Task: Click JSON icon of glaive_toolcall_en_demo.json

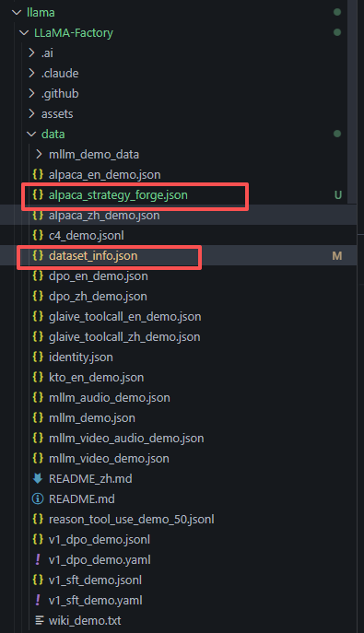Action: 38,317
